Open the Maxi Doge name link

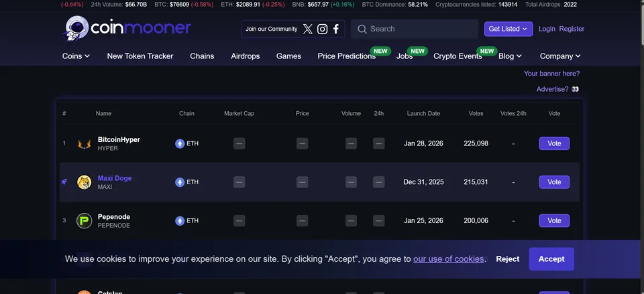pyautogui.click(x=115, y=178)
